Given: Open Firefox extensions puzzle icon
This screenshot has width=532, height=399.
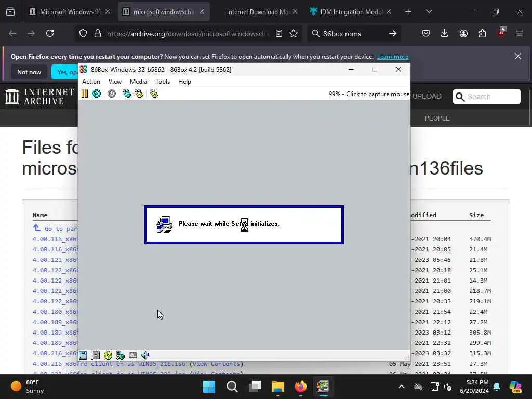Looking at the screenshot, I should (482, 33).
